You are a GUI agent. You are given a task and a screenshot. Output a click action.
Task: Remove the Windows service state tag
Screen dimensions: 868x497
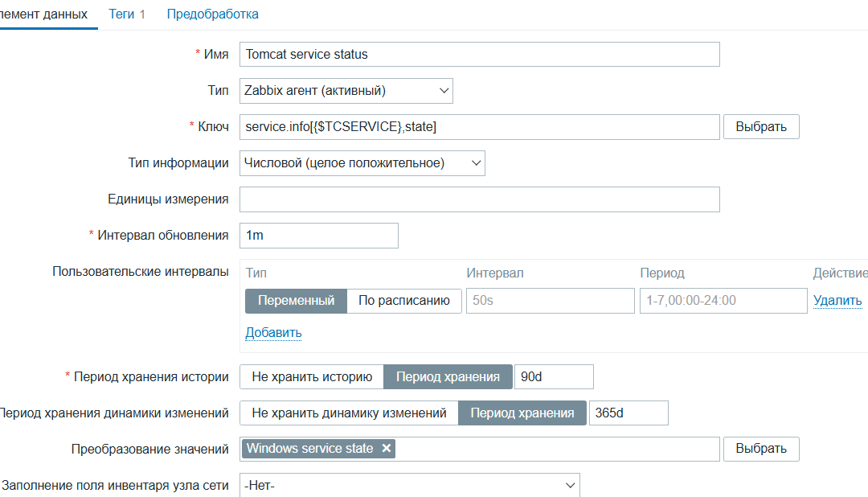point(387,449)
